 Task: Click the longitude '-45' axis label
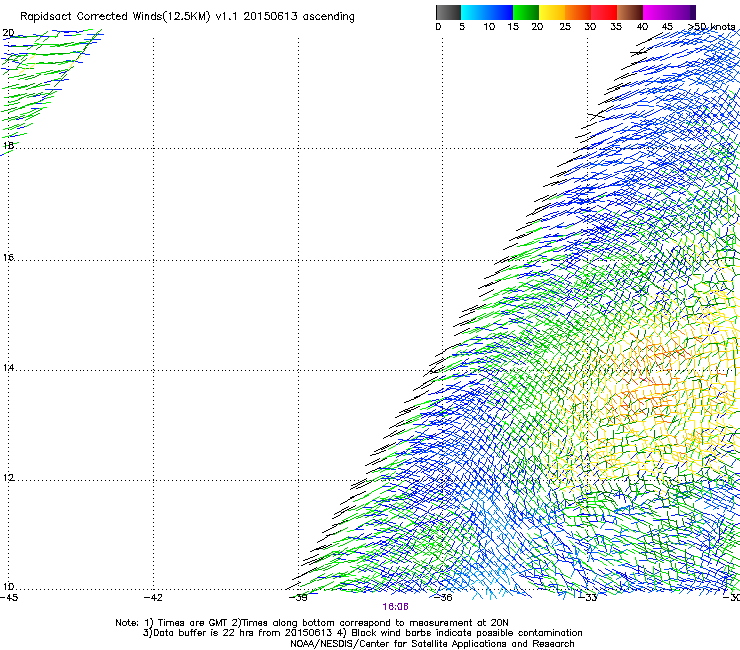tap(9, 598)
